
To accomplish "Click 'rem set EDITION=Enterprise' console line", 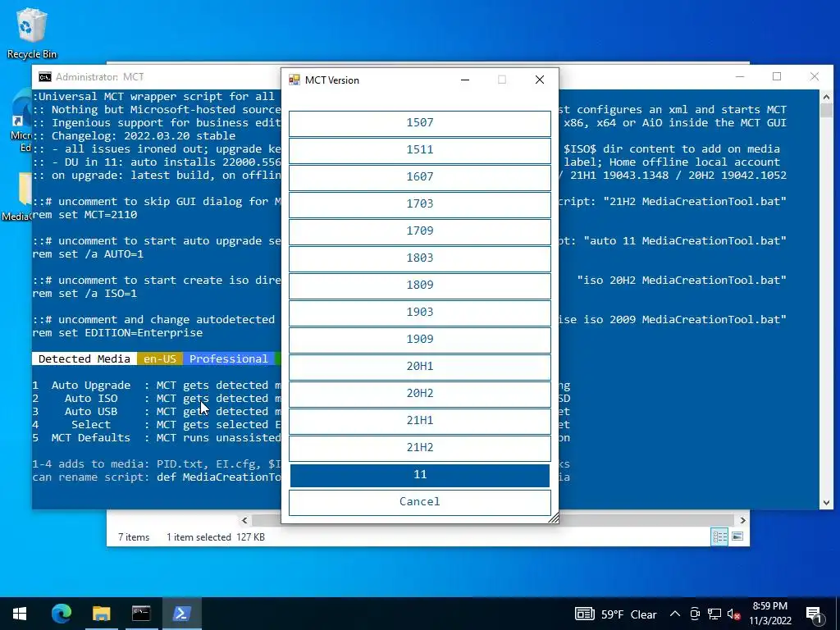I will tap(117, 333).
